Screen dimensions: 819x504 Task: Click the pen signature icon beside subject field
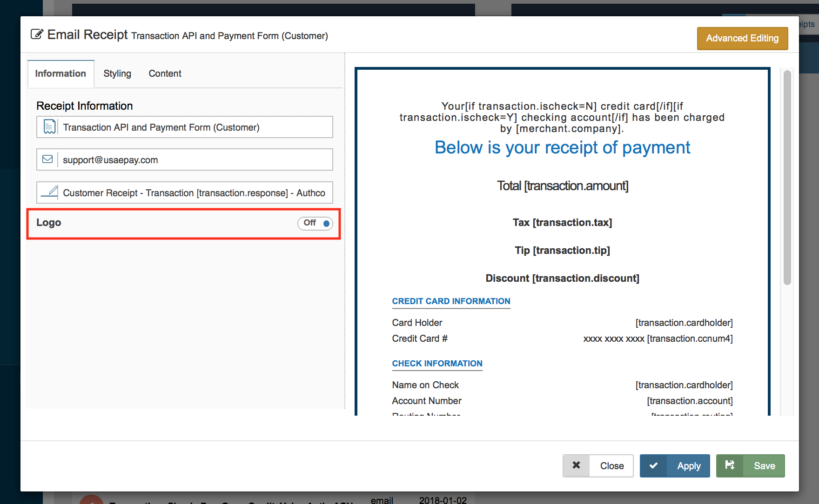coord(49,192)
